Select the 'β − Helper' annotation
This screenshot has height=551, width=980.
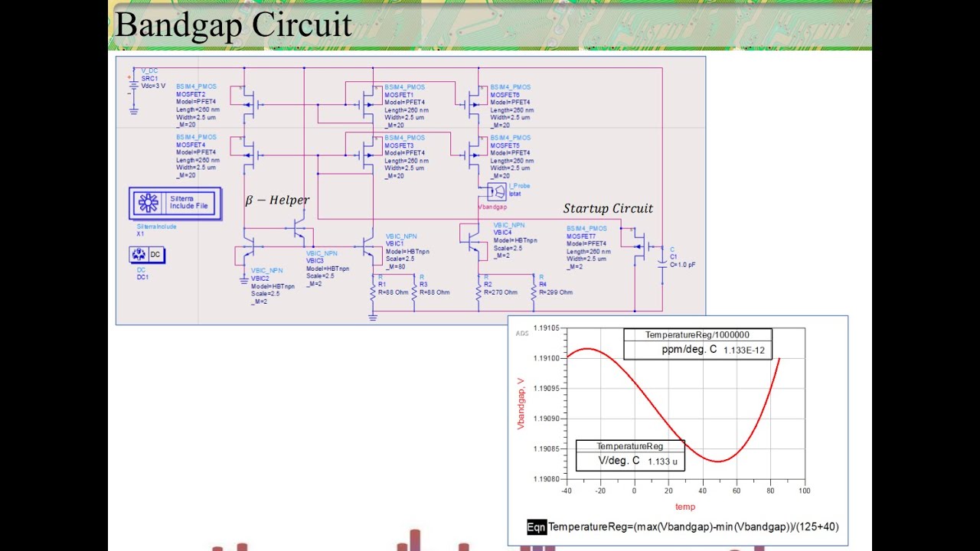[277, 200]
